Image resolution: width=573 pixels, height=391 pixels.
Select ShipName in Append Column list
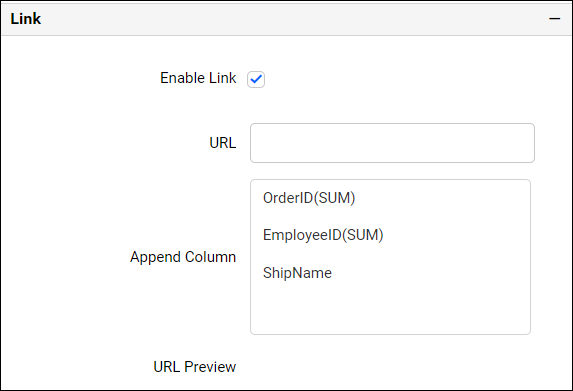pyautogui.click(x=297, y=273)
